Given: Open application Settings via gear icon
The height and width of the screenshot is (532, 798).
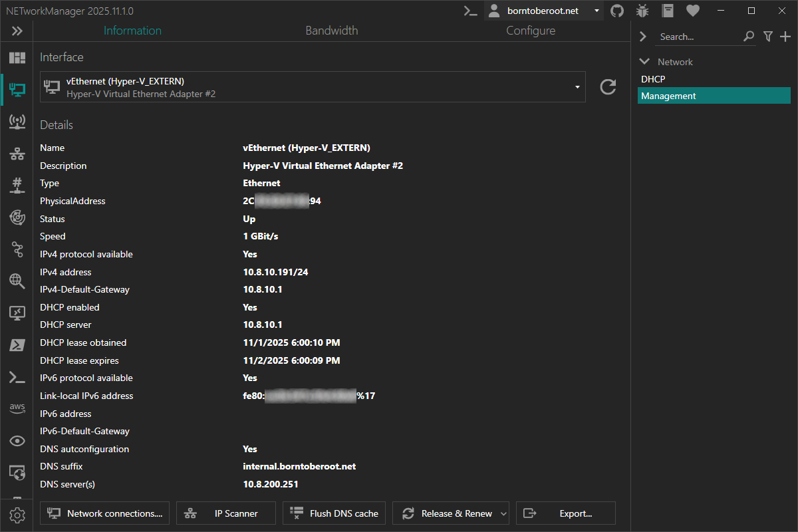Looking at the screenshot, I should (17, 514).
